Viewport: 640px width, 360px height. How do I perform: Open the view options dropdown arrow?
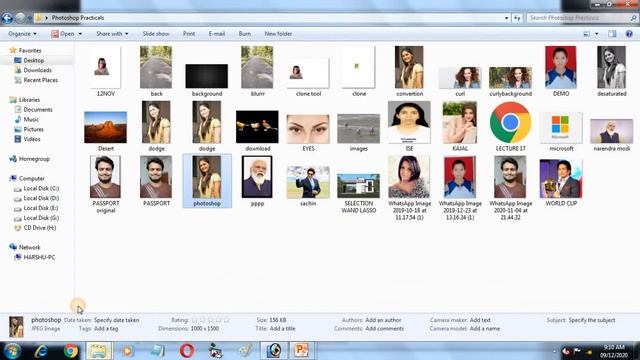point(597,34)
